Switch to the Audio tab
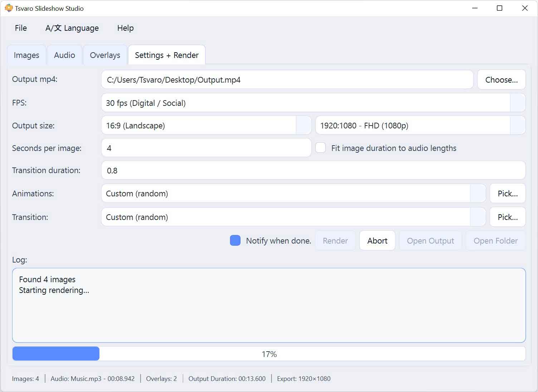 64,55
